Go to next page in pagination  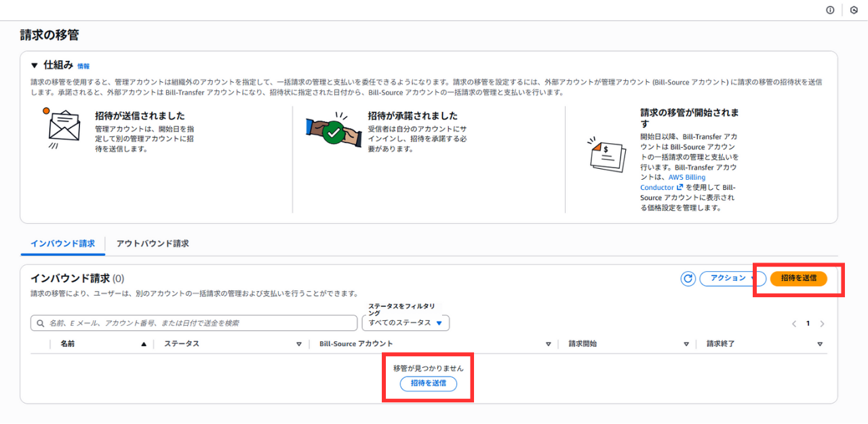(822, 324)
